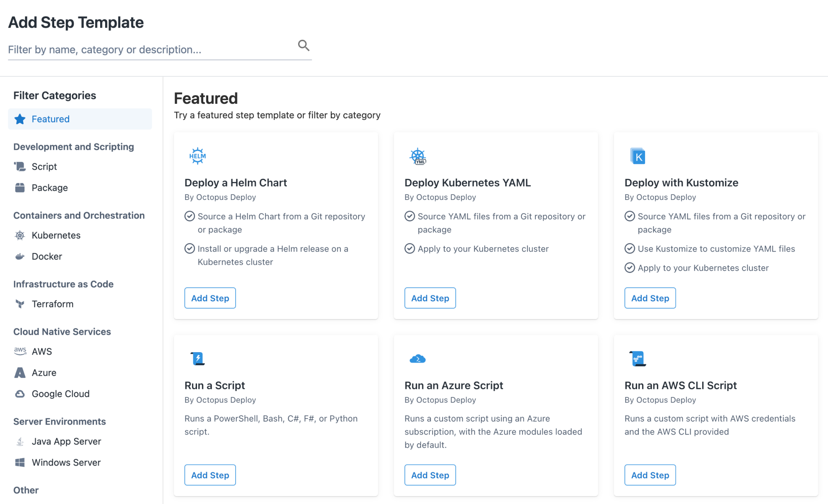Image resolution: width=828 pixels, height=504 pixels.
Task: Click the Other category heading
Action: 26,490
